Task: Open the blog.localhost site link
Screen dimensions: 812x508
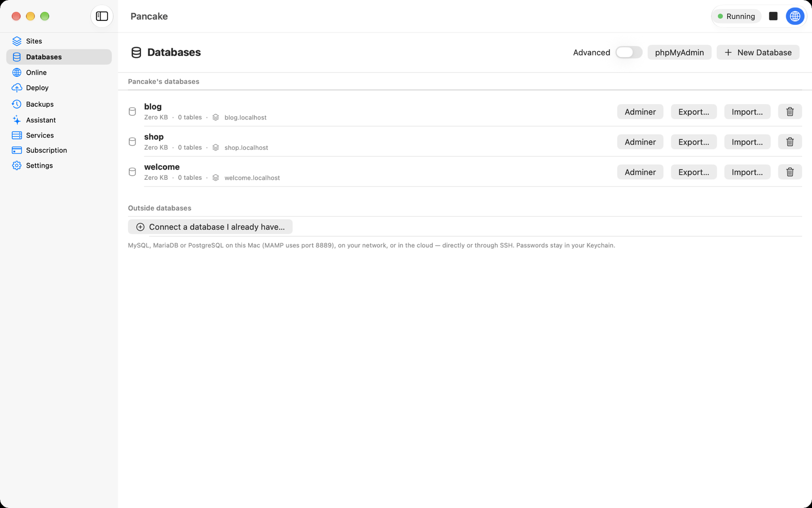Action: (246, 117)
